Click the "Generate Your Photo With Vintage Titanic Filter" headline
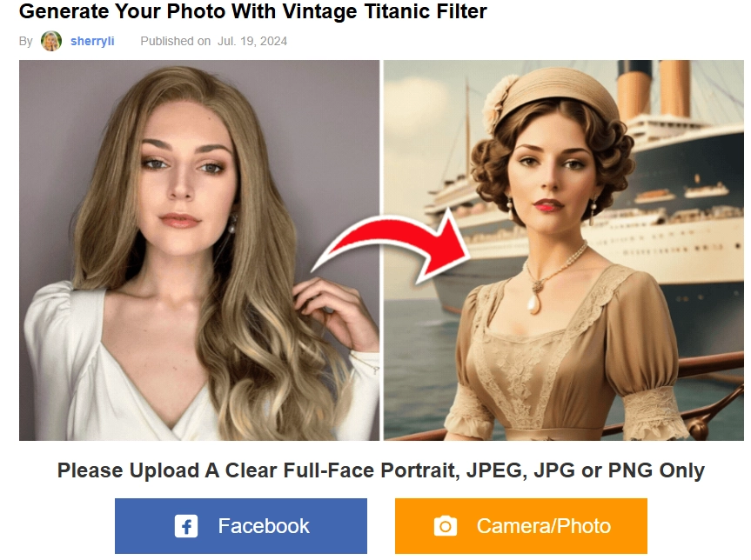 pos(256,12)
